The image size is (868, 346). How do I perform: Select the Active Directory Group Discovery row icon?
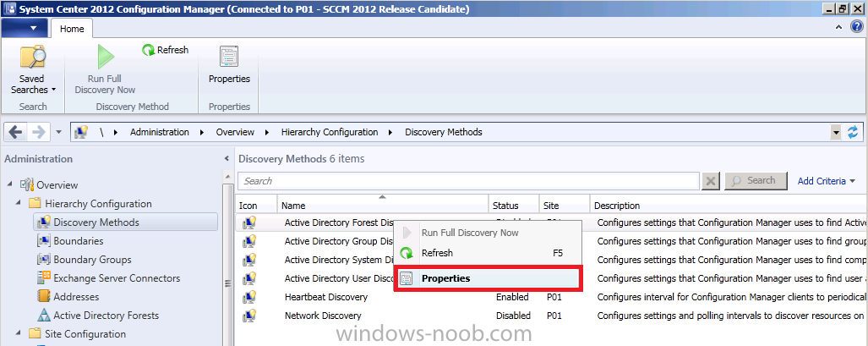(248, 241)
